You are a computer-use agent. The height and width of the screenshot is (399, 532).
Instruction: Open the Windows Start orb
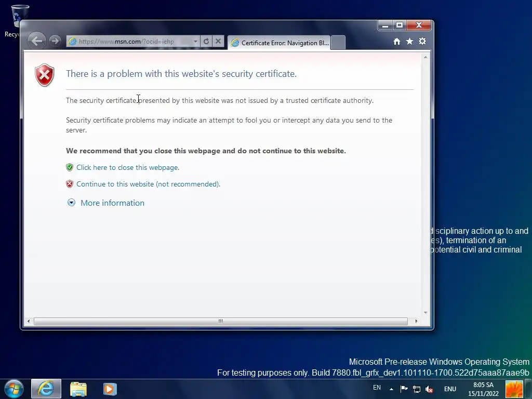14,389
